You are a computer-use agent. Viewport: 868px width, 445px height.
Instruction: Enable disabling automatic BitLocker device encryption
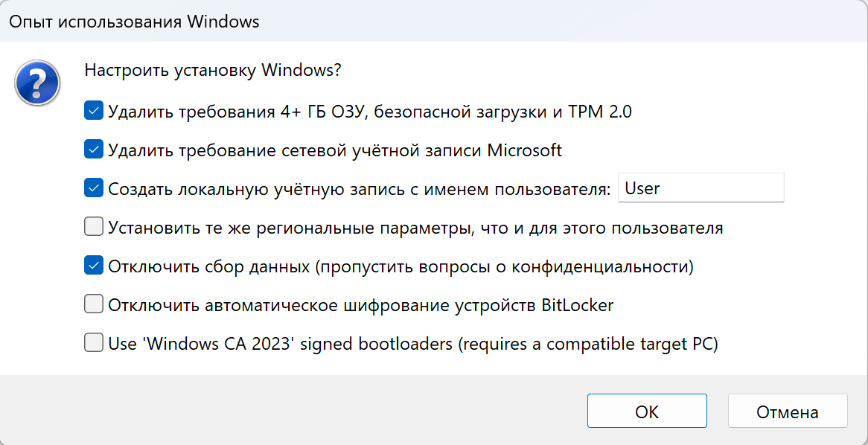coord(93,304)
